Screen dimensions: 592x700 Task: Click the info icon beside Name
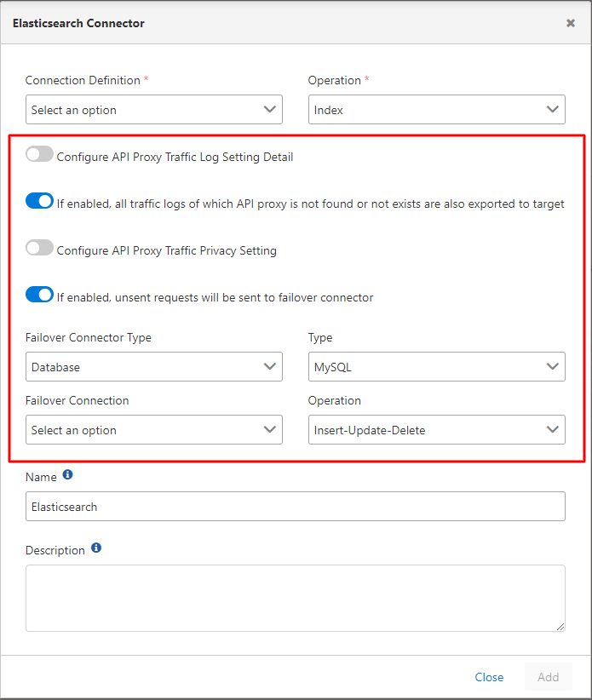click(x=68, y=474)
